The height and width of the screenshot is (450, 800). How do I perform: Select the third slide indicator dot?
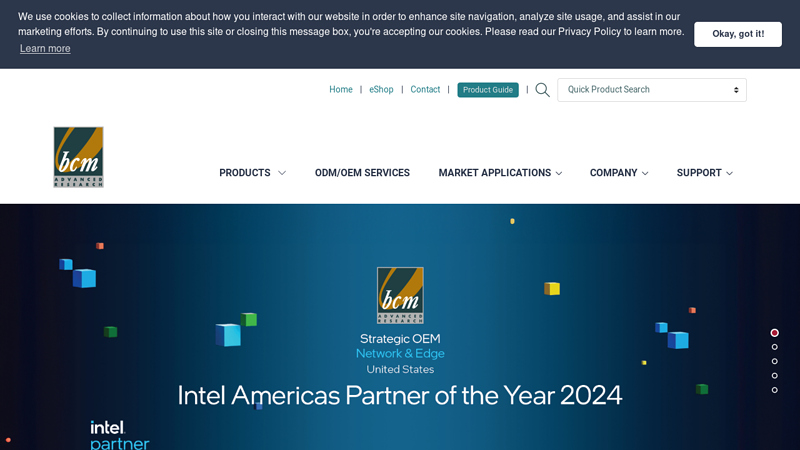[x=774, y=361]
